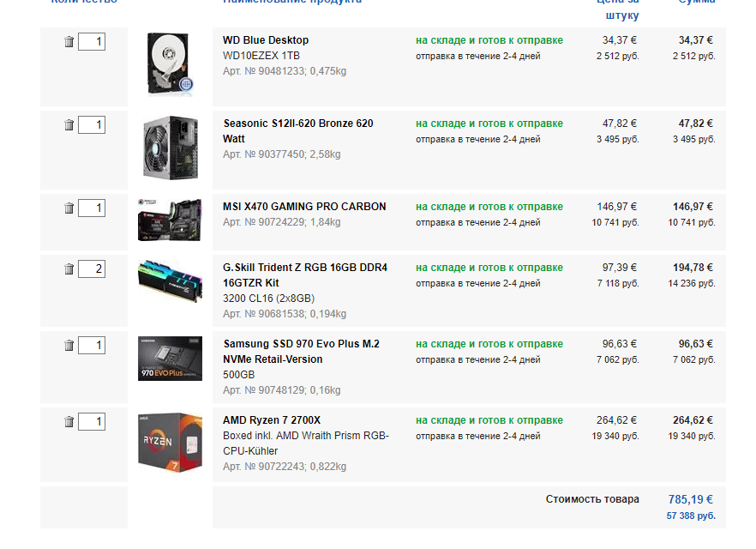Open G.Skill RGB memory thumbnail
This screenshot has width=756, height=549.
point(171,281)
